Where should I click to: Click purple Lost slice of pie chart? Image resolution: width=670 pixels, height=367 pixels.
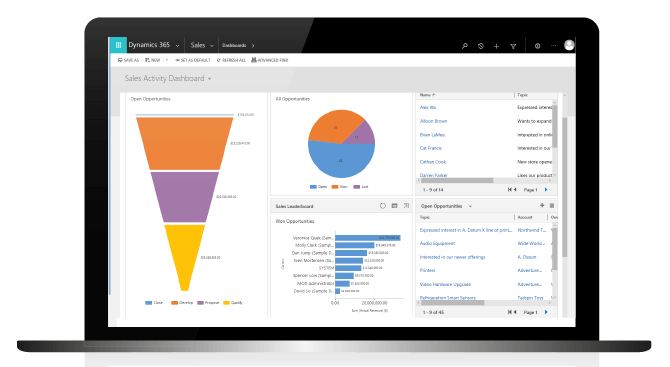(361, 134)
